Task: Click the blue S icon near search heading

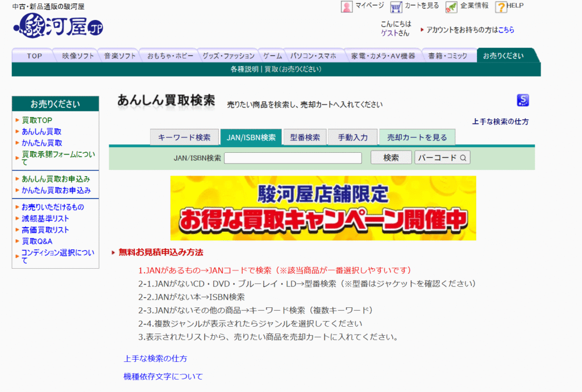Action: point(523,100)
